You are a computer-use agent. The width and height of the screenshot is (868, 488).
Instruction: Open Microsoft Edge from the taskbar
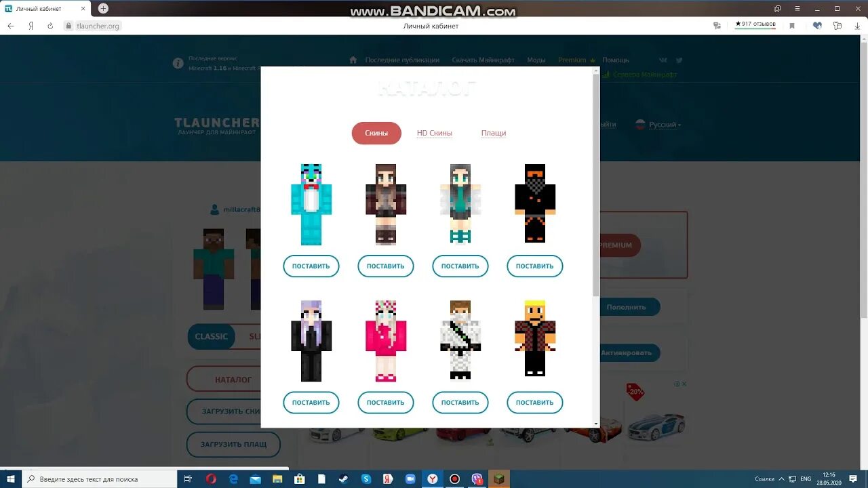pyautogui.click(x=233, y=479)
